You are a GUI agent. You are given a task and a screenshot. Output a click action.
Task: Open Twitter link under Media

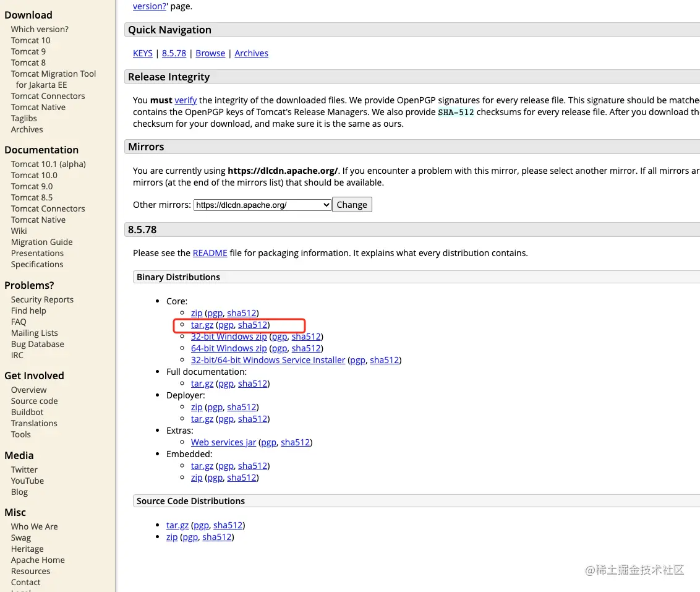[x=24, y=470]
